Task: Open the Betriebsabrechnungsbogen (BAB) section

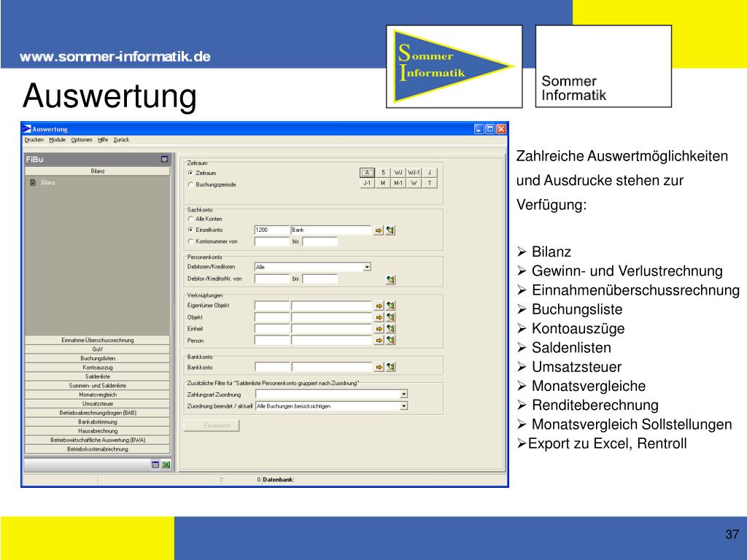Action: pyautogui.click(x=97, y=413)
